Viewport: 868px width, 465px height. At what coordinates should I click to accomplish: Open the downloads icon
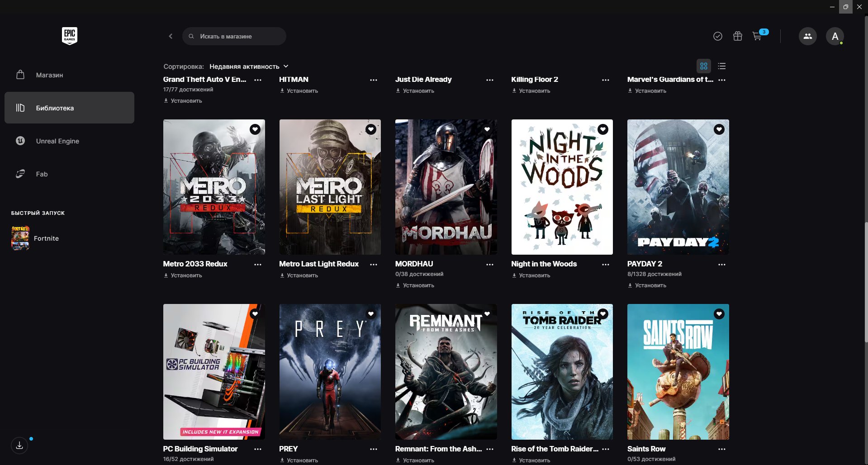point(19,446)
